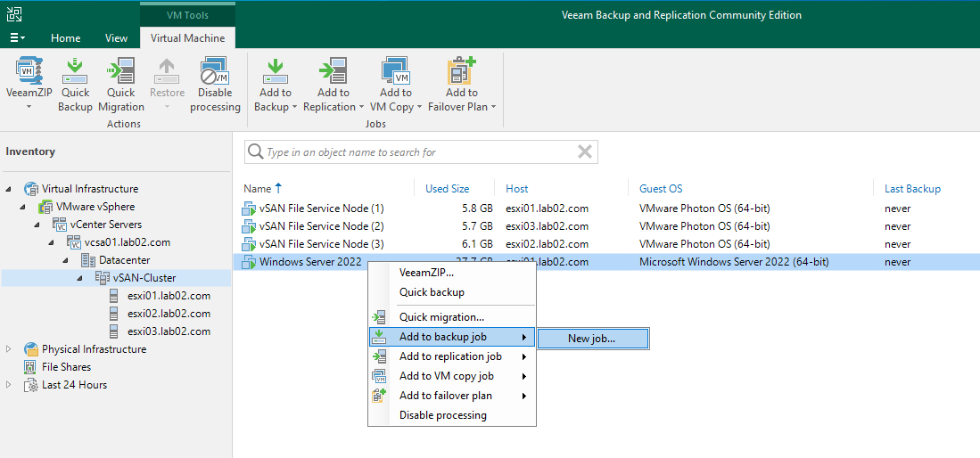Expand the Last 24 Hours node

9,384
